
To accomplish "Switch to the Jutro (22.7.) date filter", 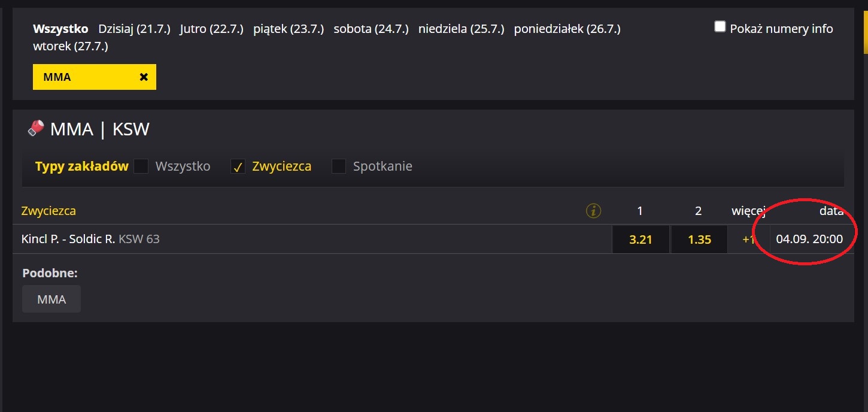I will (x=211, y=29).
